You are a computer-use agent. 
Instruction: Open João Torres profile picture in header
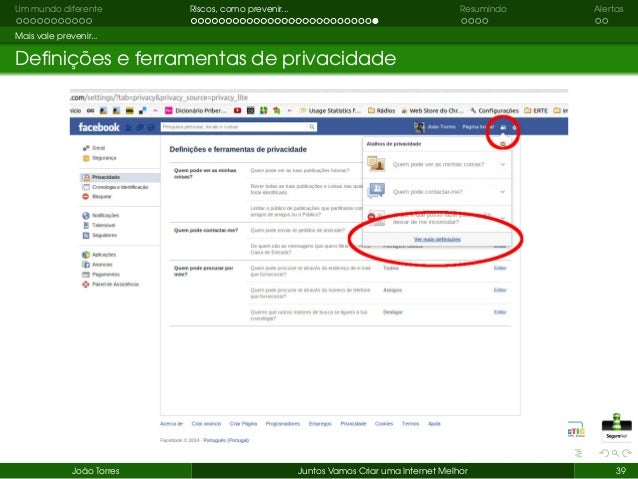(x=419, y=127)
